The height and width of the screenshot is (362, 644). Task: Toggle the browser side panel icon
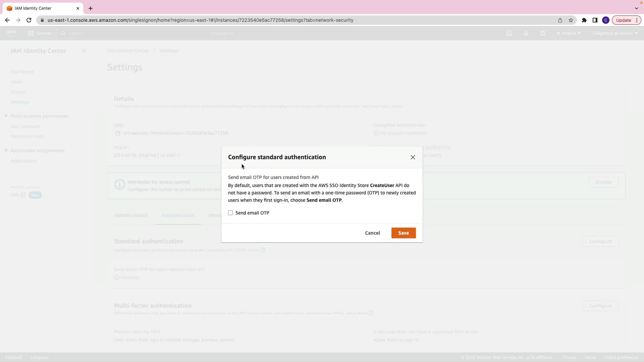point(595,20)
